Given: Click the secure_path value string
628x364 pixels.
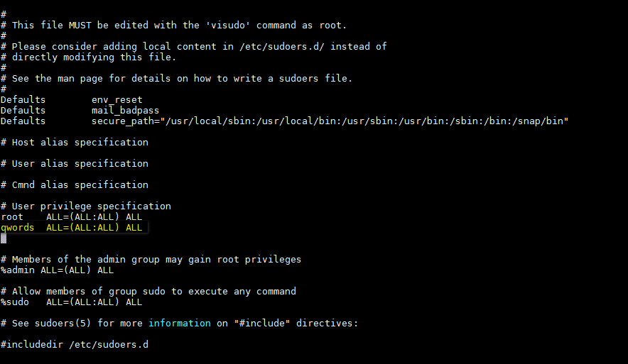Looking at the screenshot, I should [x=366, y=121].
